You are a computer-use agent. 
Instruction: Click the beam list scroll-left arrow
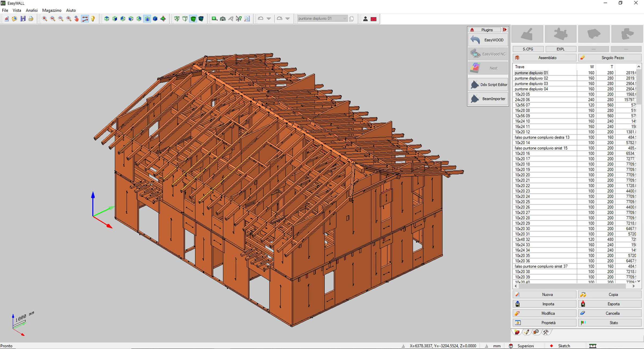click(x=516, y=286)
